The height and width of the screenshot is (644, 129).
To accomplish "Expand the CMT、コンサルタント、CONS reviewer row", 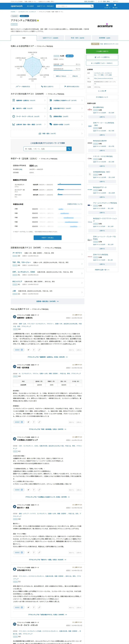I will pyautogui.click(x=48, y=273).
